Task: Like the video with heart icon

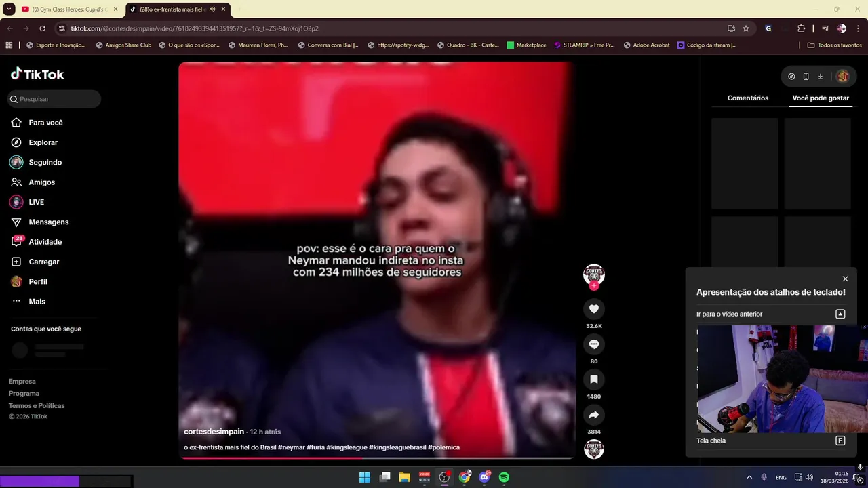Action: (x=594, y=309)
